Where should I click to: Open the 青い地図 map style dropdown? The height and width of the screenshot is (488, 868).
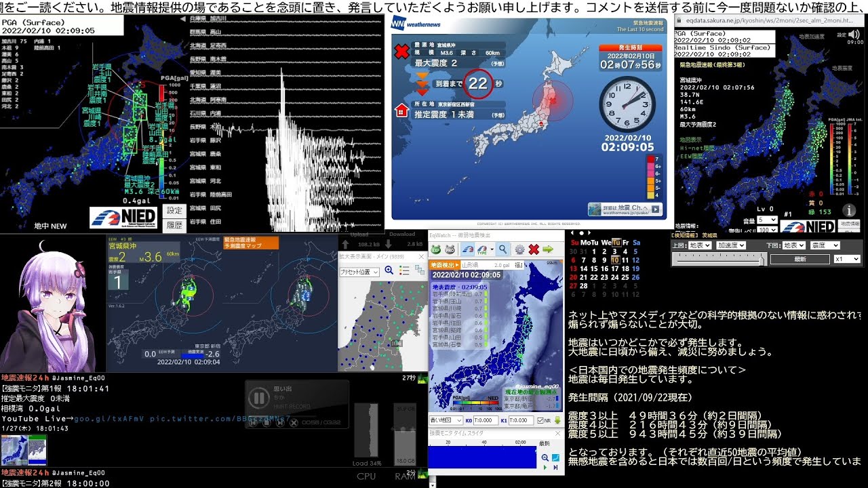pos(445,420)
